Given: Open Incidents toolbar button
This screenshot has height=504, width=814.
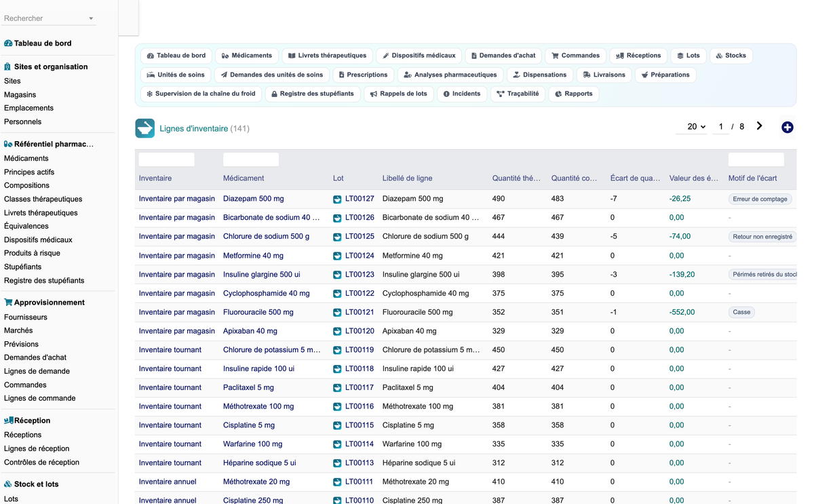Looking at the screenshot, I should pyautogui.click(x=462, y=94).
